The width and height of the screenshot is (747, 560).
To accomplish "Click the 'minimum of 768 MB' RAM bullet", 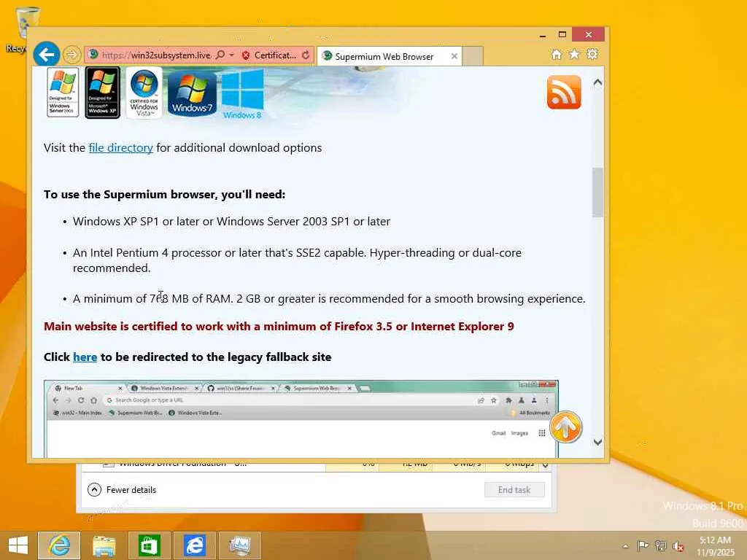I will click(x=329, y=298).
